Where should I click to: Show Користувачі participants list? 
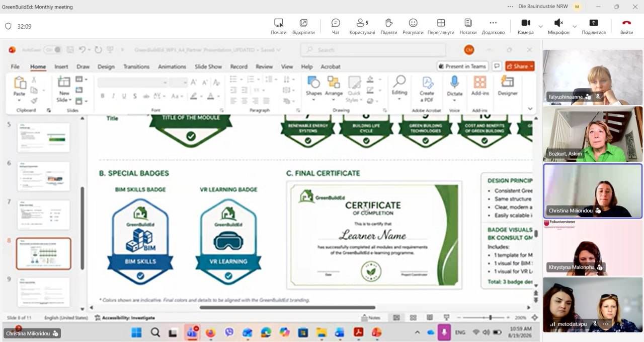(x=362, y=26)
